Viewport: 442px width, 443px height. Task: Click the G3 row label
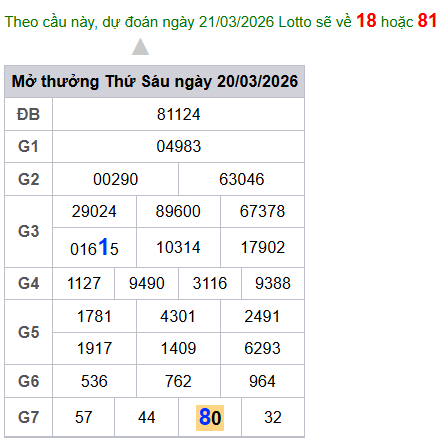pyautogui.click(x=29, y=231)
